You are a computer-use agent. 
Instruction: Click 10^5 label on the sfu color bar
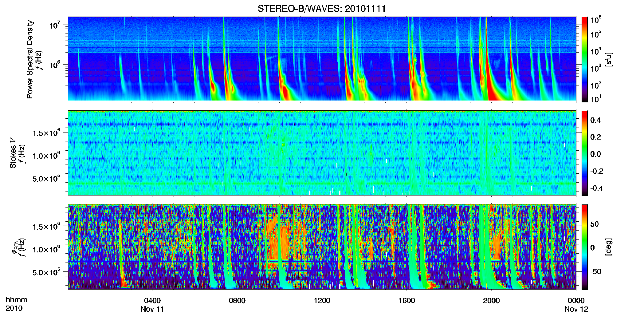pos(596,34)
